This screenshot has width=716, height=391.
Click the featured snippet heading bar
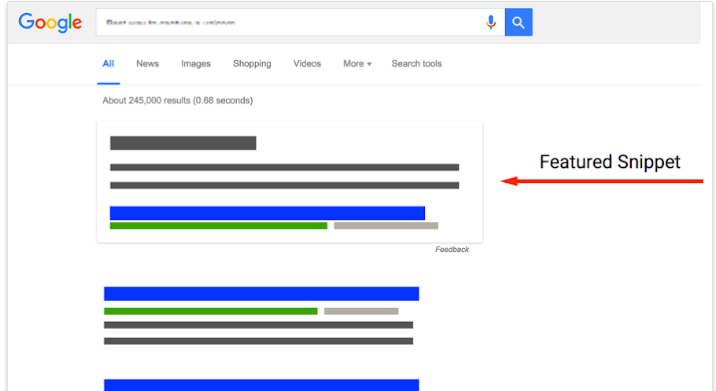(183, 143)
